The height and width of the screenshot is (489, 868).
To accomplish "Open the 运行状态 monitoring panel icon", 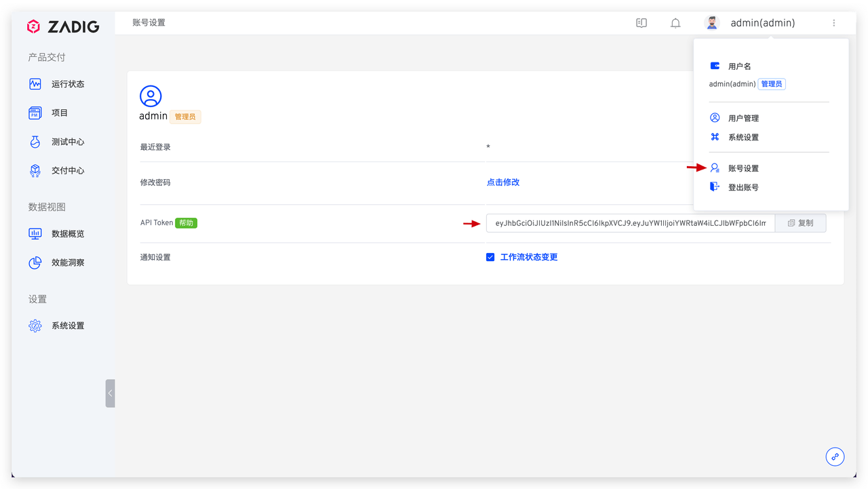I will click(x=35, y=83).
